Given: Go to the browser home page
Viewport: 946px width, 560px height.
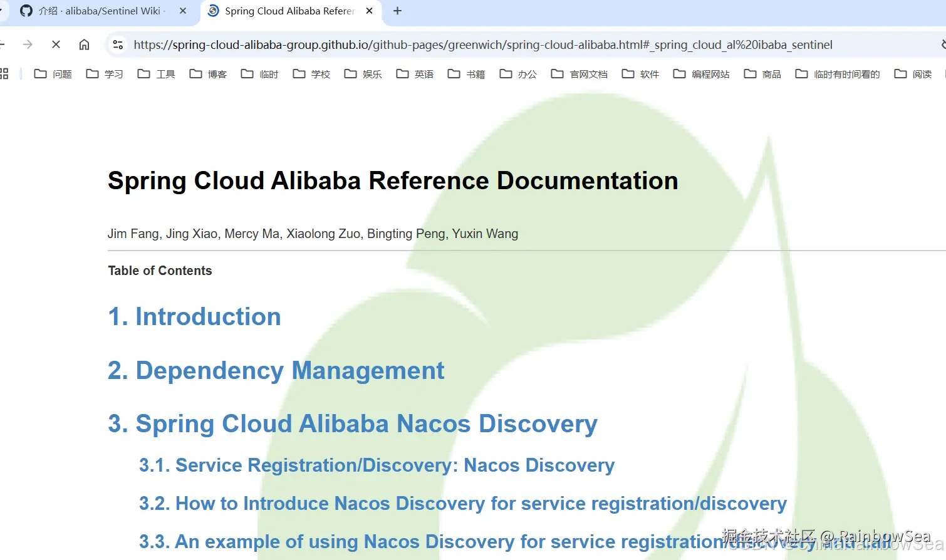Looking at the screenshot, I should click(x=84, y=44).
